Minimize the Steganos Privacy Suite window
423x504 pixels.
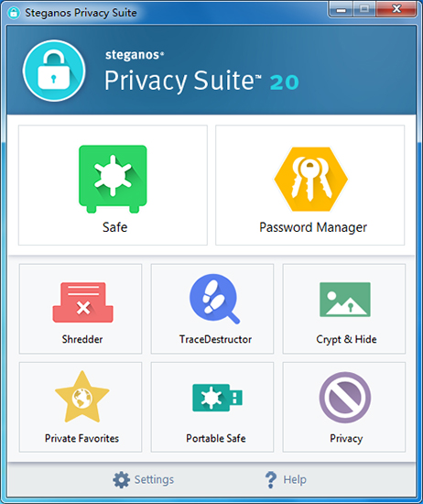[342, 9]
